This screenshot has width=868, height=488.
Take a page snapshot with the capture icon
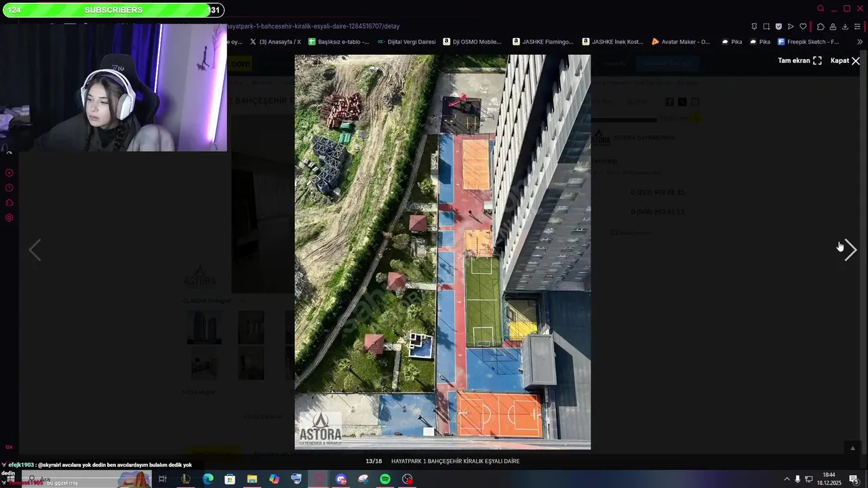point(766,26)
